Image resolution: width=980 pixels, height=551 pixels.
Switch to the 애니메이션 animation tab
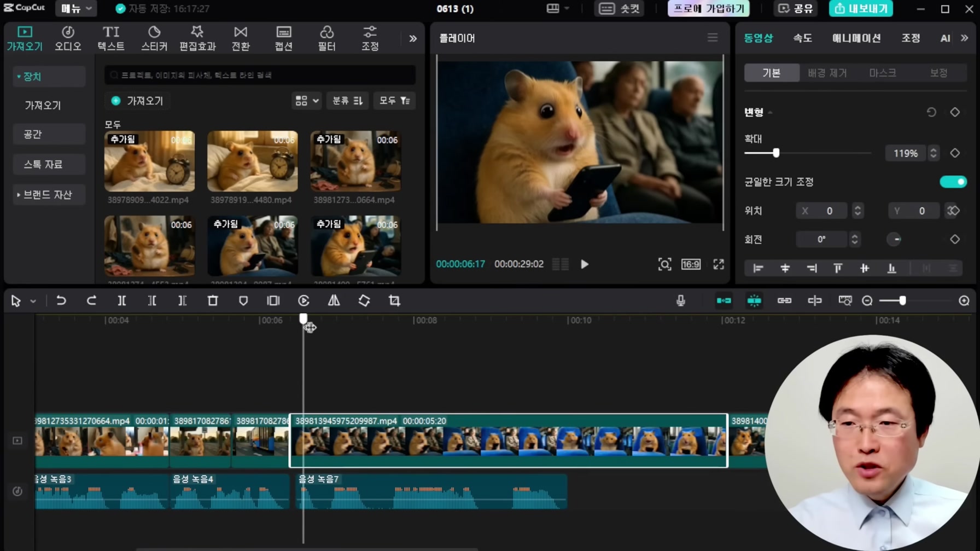[856, 38]
